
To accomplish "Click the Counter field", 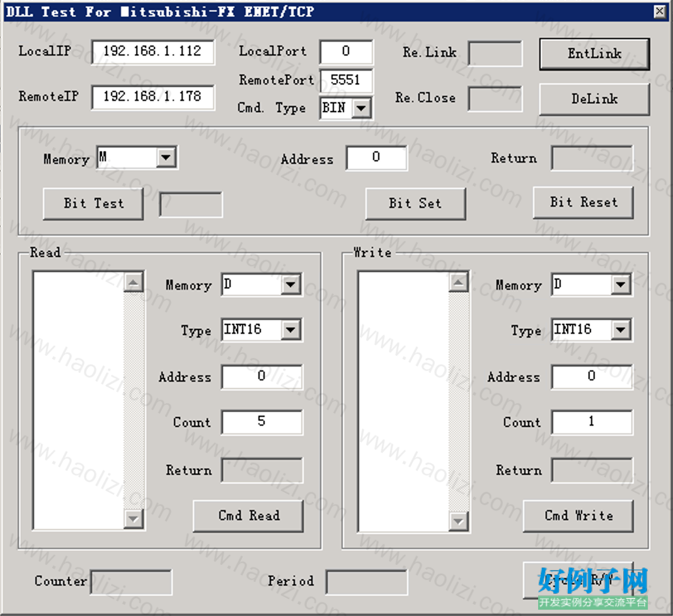I will pyautogui.click(x=131, y=582).
